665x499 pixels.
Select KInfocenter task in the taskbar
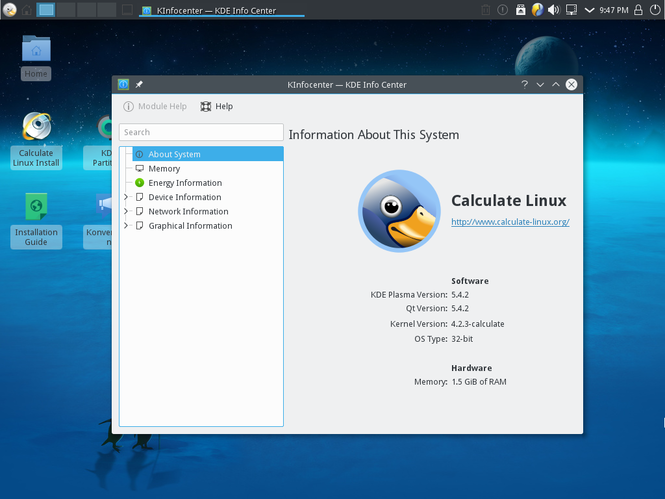[221, 10]
